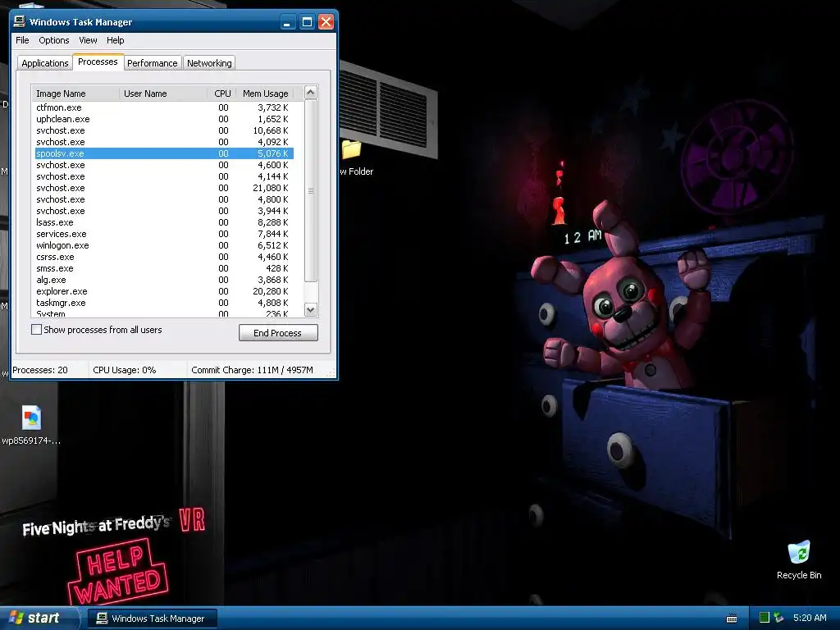Select the spoolsv.exe process row

(163, 153)
